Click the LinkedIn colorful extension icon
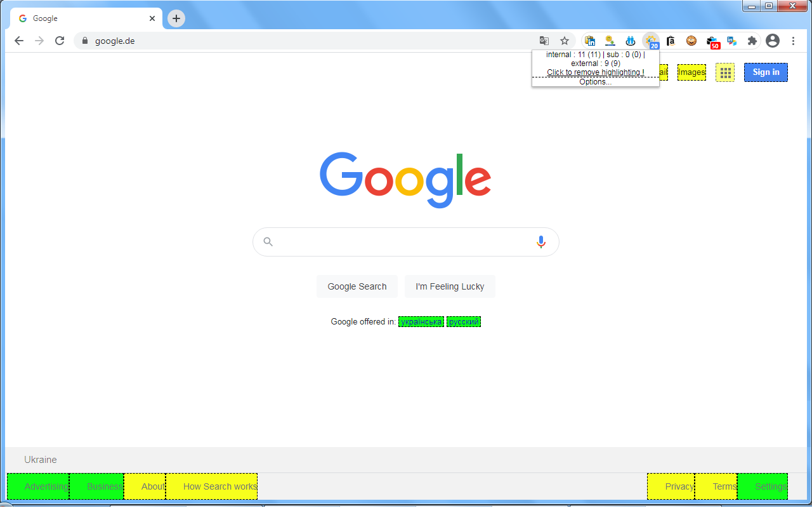Screen dimensions: 812x508 [x=732, y=41]
